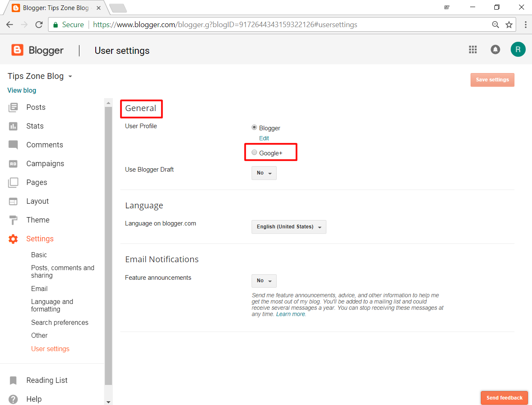Click the Stats bar-chart icon
This screenshot has width=532, height=405.
(13, 126)
